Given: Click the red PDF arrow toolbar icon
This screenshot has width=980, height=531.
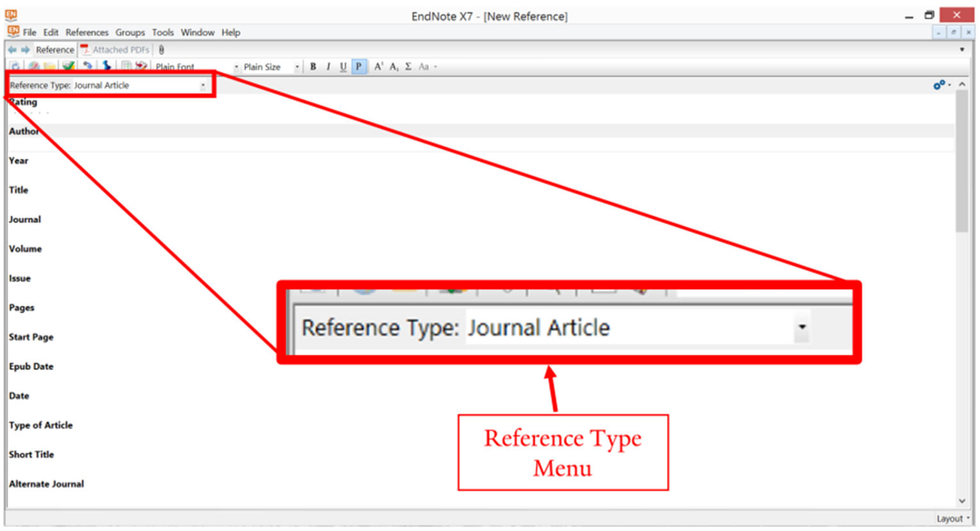Looking at the screenshot, I should pos(142,66).
